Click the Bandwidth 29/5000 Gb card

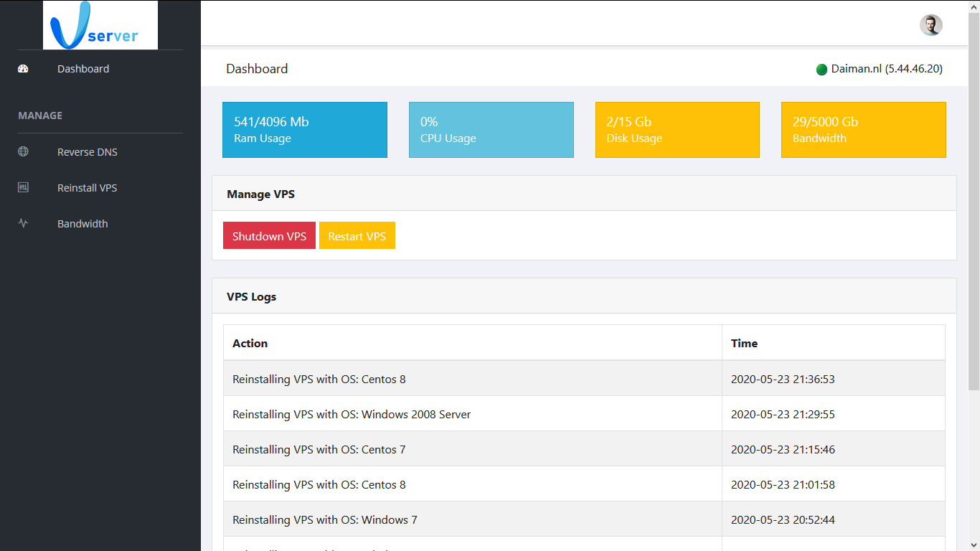point(863,129)
